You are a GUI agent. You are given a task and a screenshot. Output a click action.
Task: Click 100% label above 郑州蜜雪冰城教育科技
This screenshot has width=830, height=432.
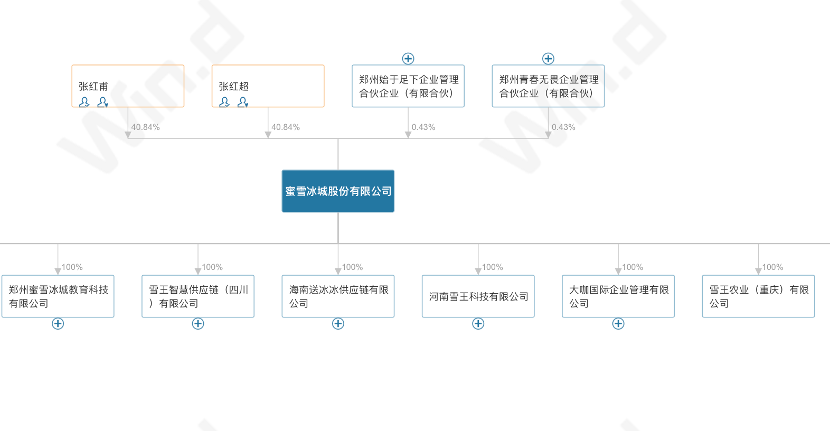pos(72,267)
